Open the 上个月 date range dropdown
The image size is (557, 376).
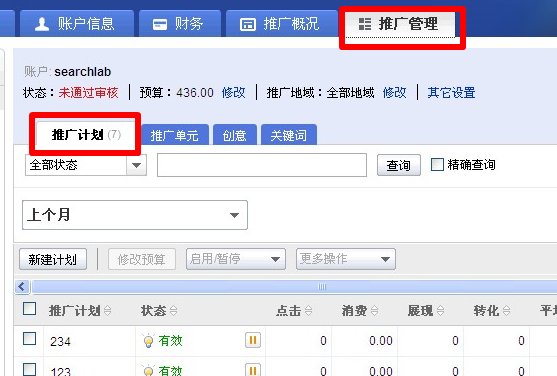[135, 215]
